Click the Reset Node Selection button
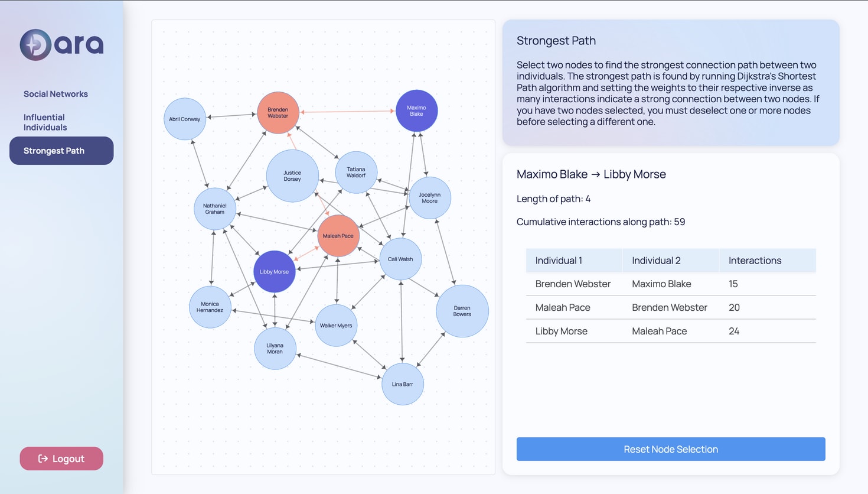Screen dimensions: 868x494 point(671,449)
